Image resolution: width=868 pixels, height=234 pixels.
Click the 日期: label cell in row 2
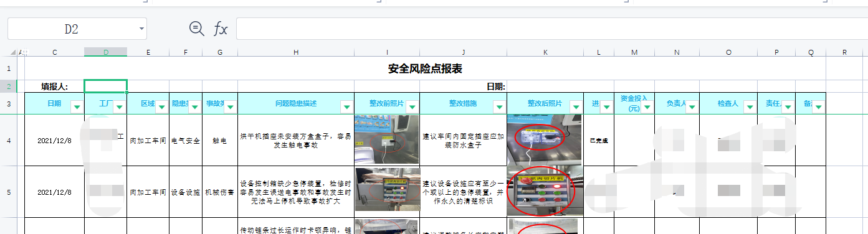point(496,87)
